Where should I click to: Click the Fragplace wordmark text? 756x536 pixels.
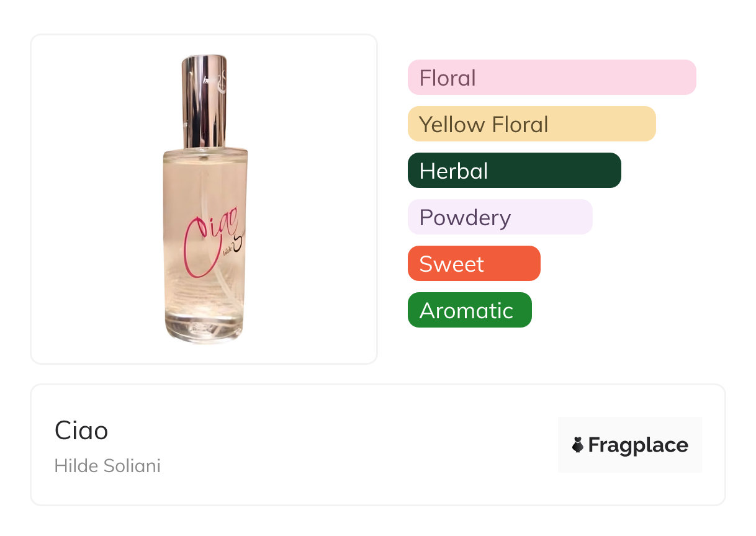[638, 445]
